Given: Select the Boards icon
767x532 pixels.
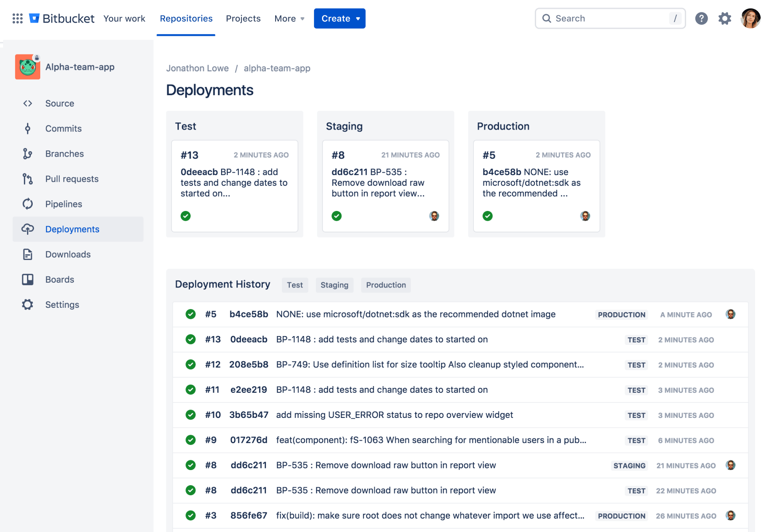Looking at the screenshot, I should 27,279.
